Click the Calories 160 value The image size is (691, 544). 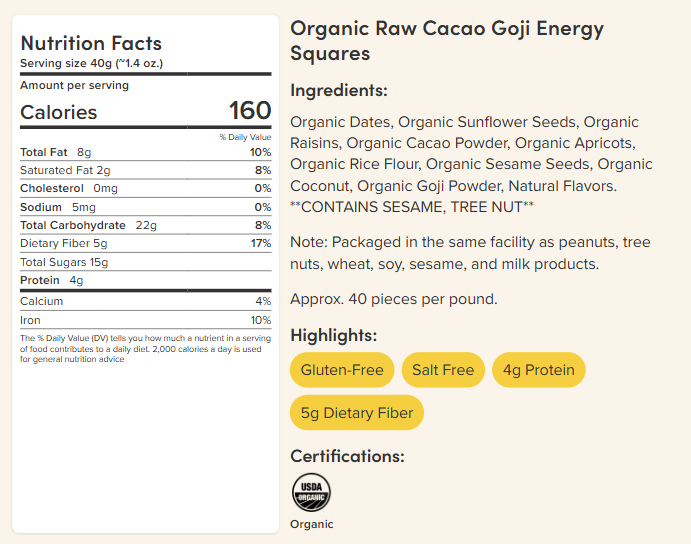point(250,110)
